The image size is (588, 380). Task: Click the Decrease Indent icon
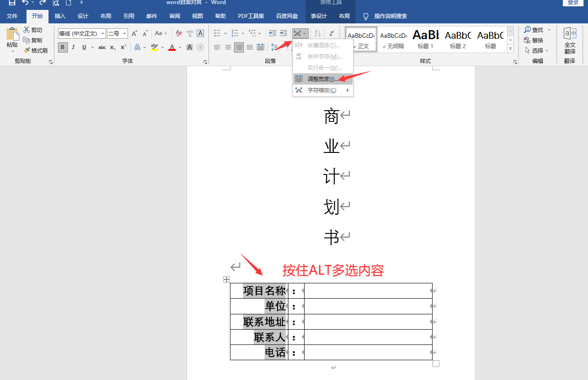click(x=273, y=33)
